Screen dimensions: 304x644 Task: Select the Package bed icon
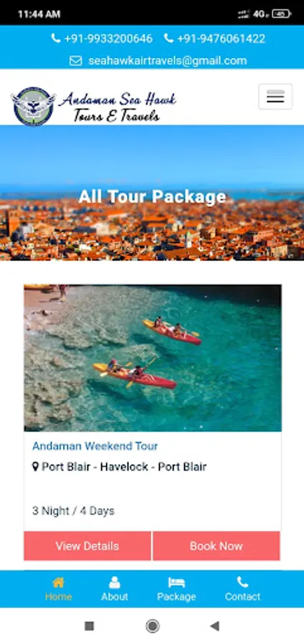coord(177,582)
